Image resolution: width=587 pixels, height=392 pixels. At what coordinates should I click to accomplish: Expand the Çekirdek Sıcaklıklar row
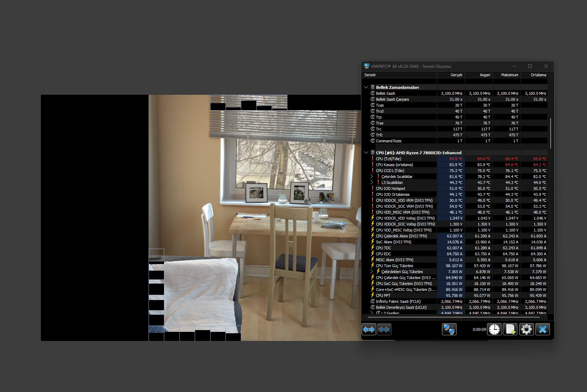(372, 177)
